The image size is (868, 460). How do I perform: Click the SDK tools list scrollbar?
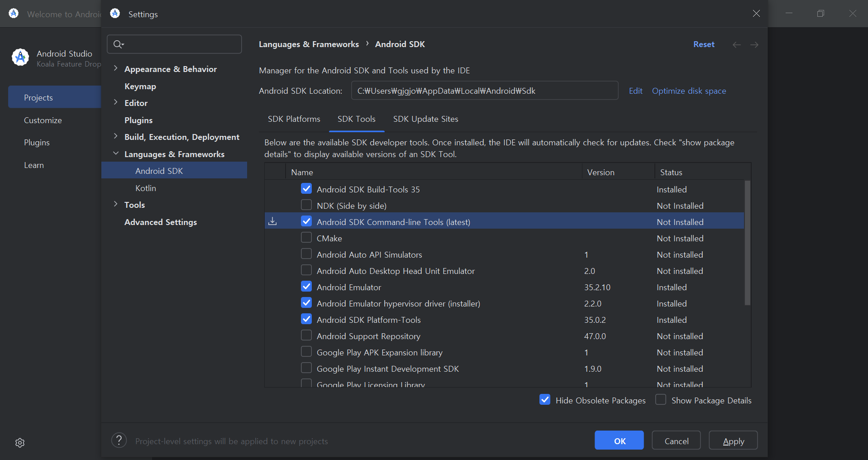tap(748, 243)
